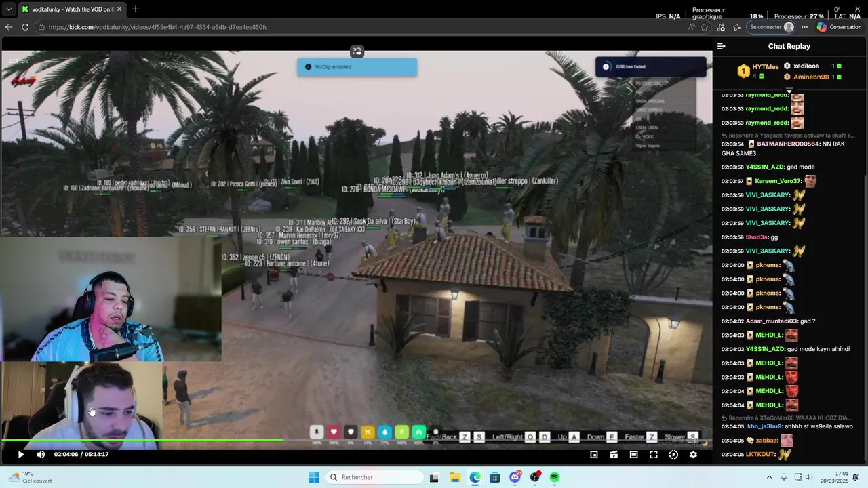Open playback speed control
Image resolution: width=868 pixels, height=488 pixels.
[673, 455]
